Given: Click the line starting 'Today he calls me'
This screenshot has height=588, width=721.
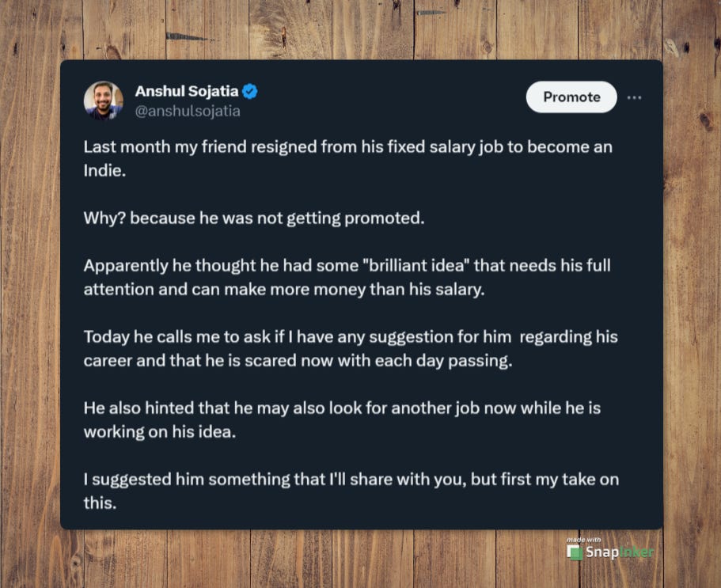Looking at the screenshot, I should click(351, 337).
